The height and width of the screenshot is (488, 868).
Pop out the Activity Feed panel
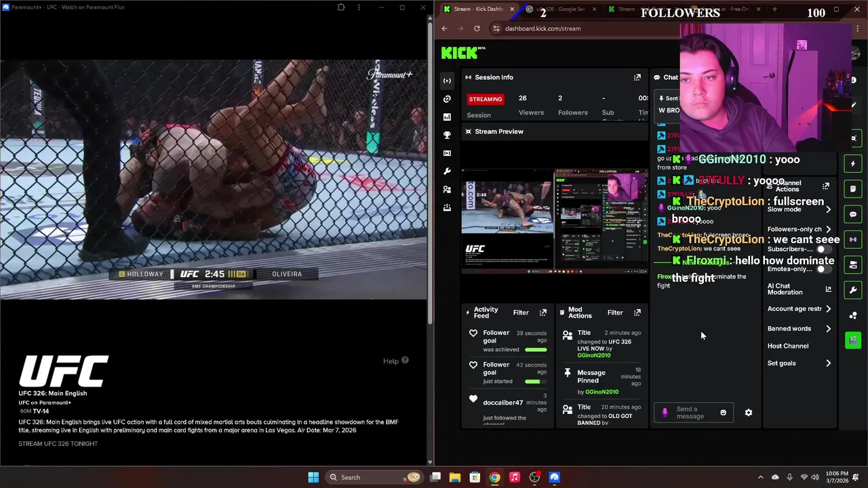click(542, 312)
